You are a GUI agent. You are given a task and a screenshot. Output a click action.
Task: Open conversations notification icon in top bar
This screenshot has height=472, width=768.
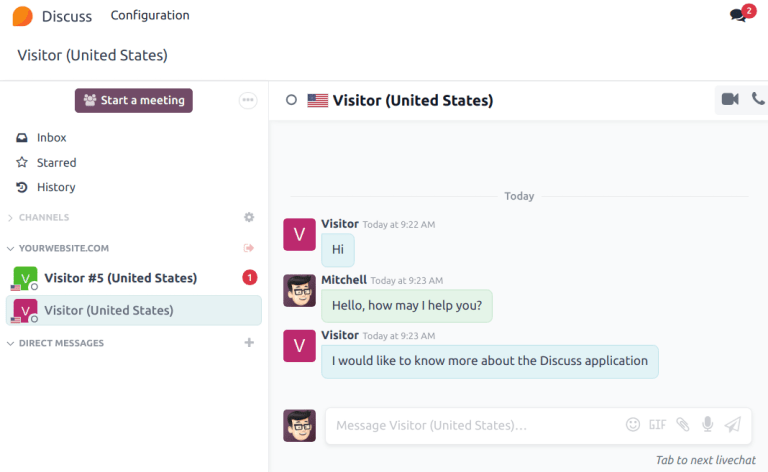click(x=739, y=15)
